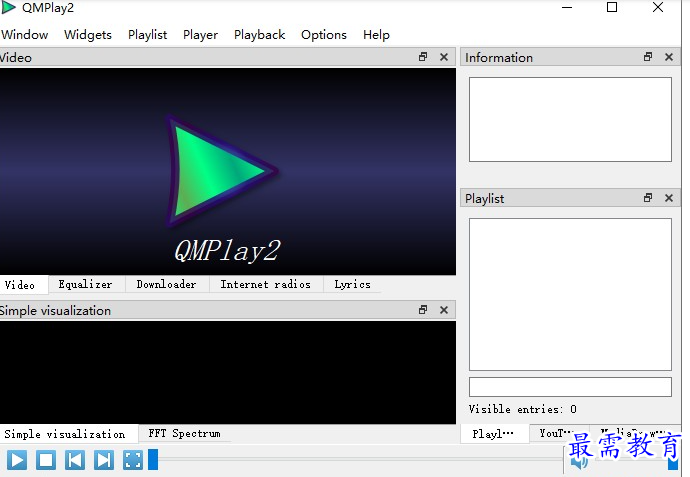Open the Playlist menu in menu bar

coord(147,35)
